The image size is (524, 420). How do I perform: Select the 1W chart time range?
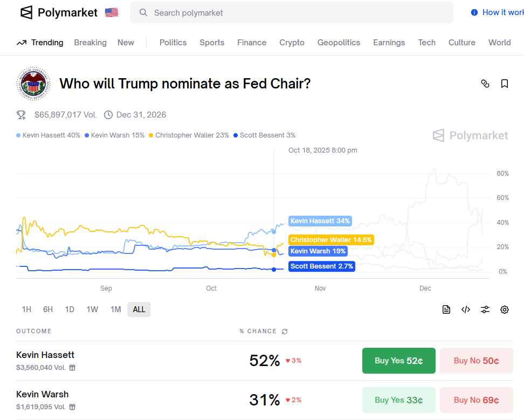tap(92, 309)
